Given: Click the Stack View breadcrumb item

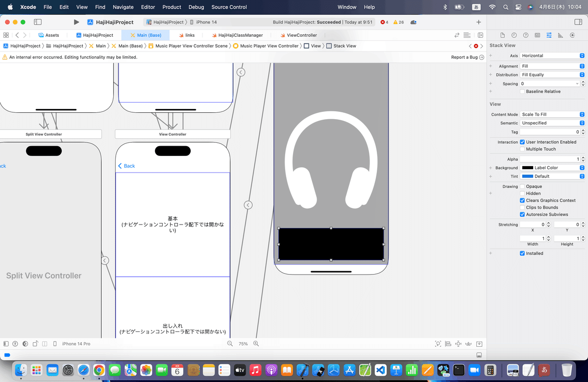Looking at the screenshot, I should click(x=342, y=46).
